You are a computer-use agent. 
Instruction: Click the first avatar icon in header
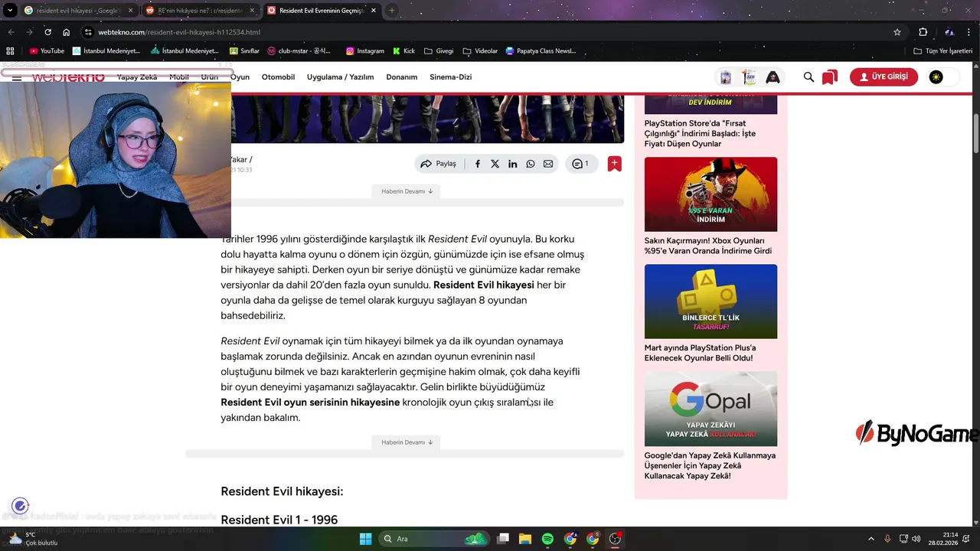(x=726, y=77)
